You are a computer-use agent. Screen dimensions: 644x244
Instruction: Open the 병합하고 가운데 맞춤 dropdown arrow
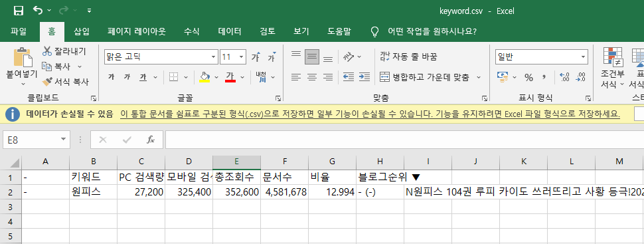point(479,77)
